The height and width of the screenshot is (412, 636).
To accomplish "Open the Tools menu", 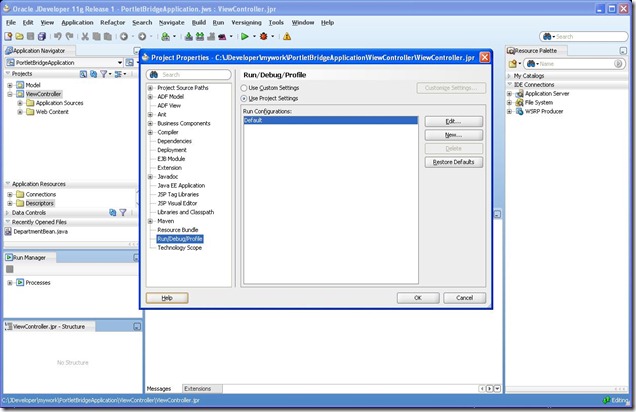I will [x=276, y=23].
